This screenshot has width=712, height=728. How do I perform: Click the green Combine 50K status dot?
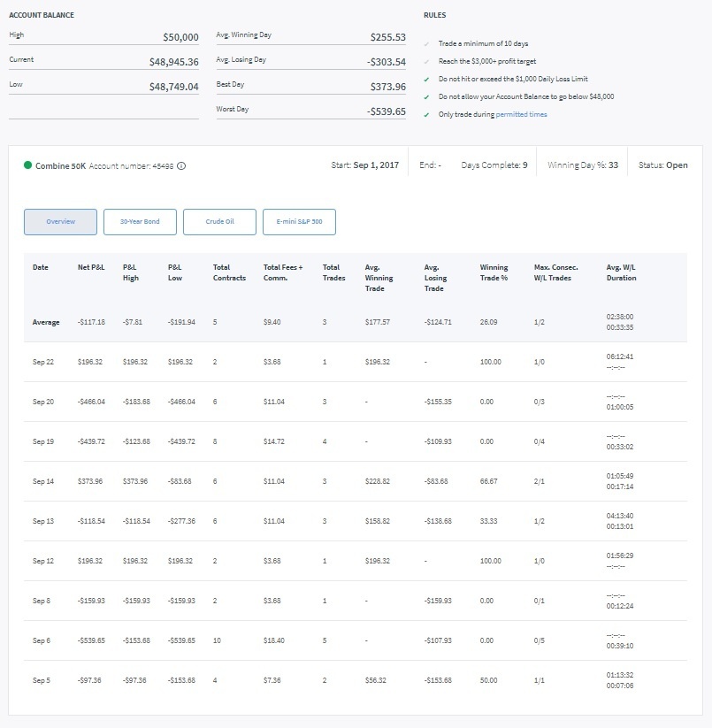[28, 165]
